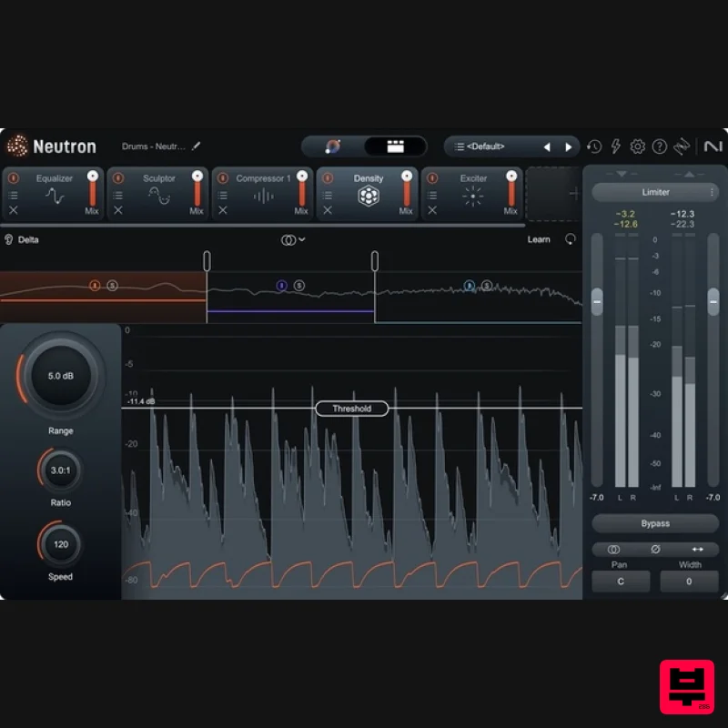The width and height of the screenshot is (728, 728).
Task: Open Exciter module presets list
Action: click(x=432, y=195)
